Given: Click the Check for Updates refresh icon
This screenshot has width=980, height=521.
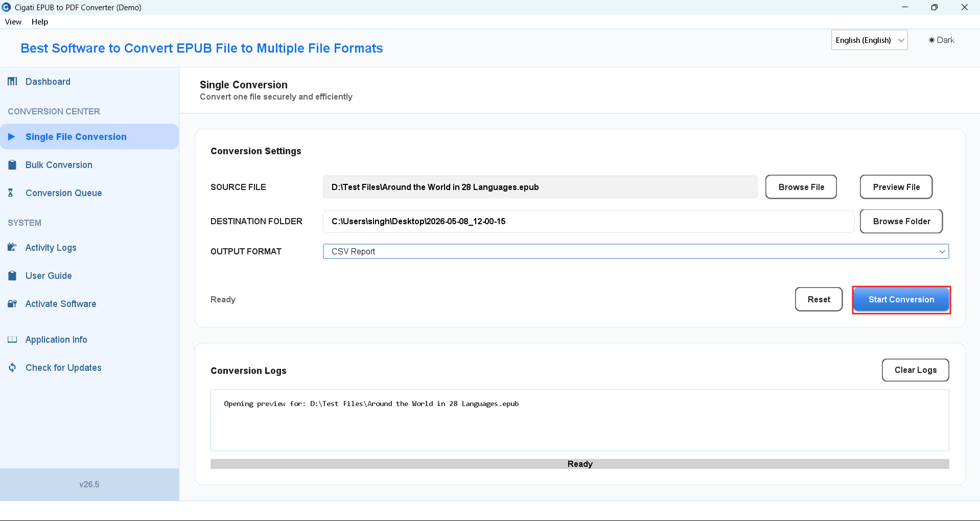Looking at the screenshot, I should click(12, 368).
